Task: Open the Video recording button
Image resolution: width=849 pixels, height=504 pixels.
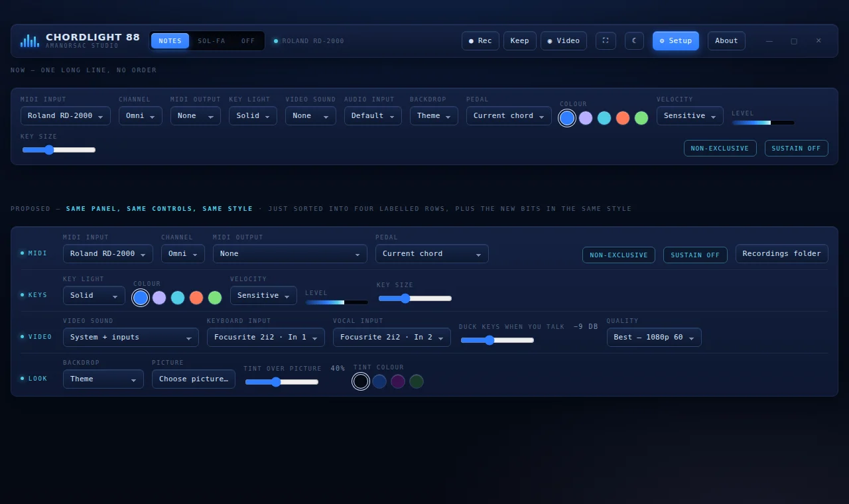Action: (x=564, y=41)
